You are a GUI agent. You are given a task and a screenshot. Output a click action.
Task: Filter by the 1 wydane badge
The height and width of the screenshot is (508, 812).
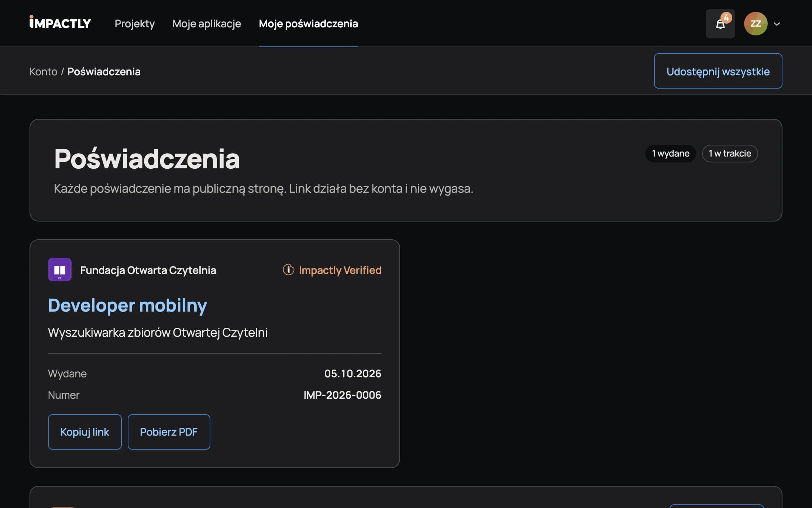point(670,153)
